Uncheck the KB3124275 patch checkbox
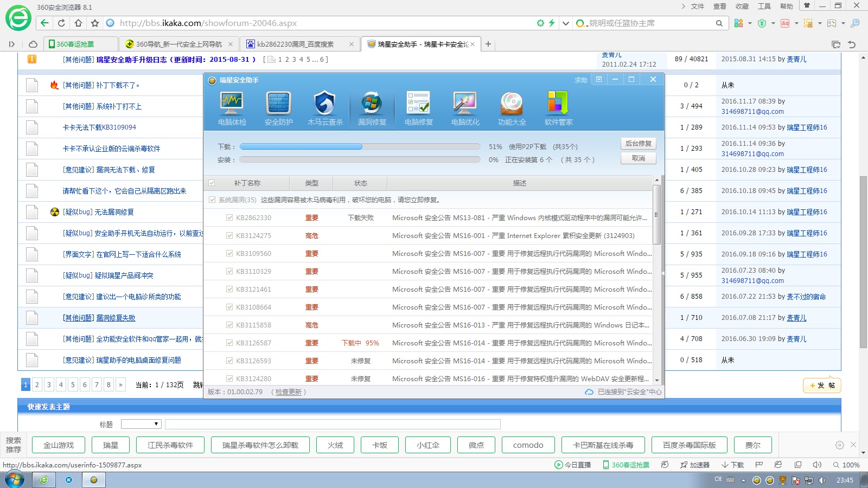868x488 pixels. click(x=229, y=235)
